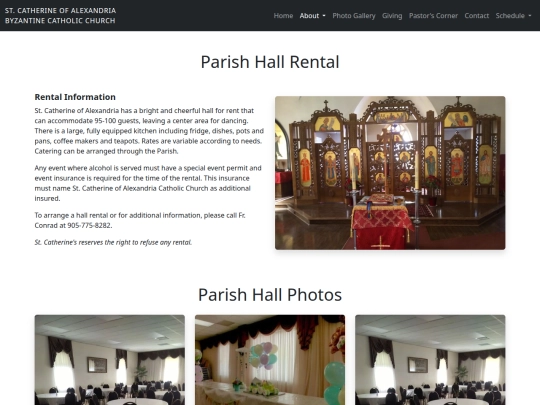This screenshot has height=405, width=540.
Task: Open the Contact page
Action: pyautogui.click(x=477, y=16)
